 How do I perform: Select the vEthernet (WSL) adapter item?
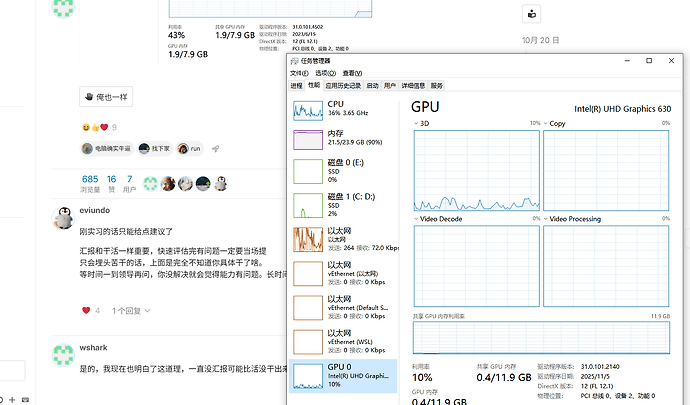tap(343, 342)
